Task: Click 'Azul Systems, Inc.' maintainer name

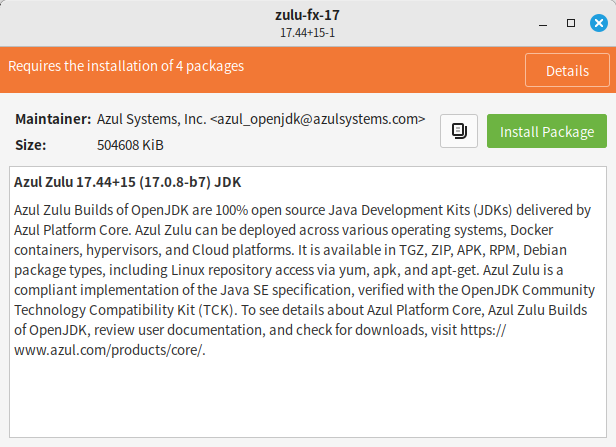Action: 152,119
